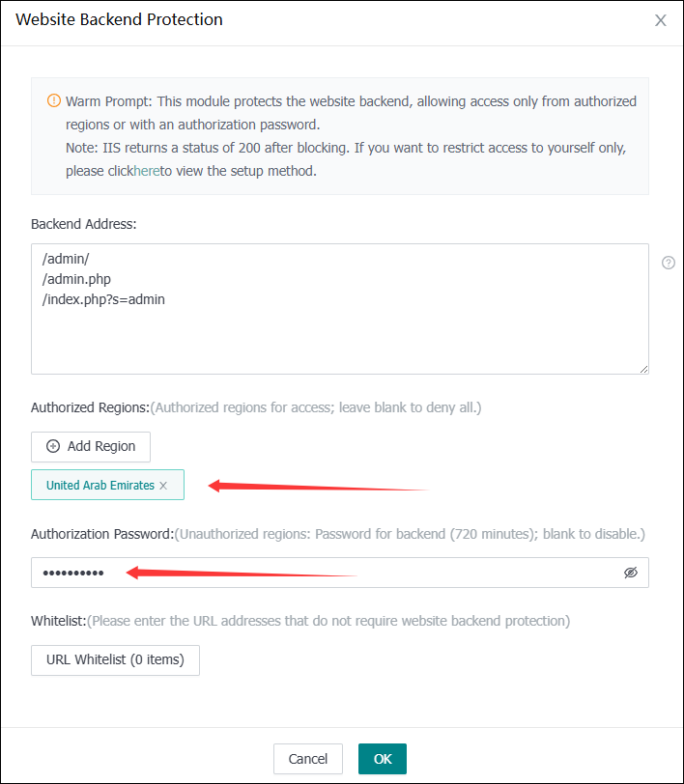Close the Website Backend Protection dialog
Viewport: 684px width, 784px height.
coord(661,20)
